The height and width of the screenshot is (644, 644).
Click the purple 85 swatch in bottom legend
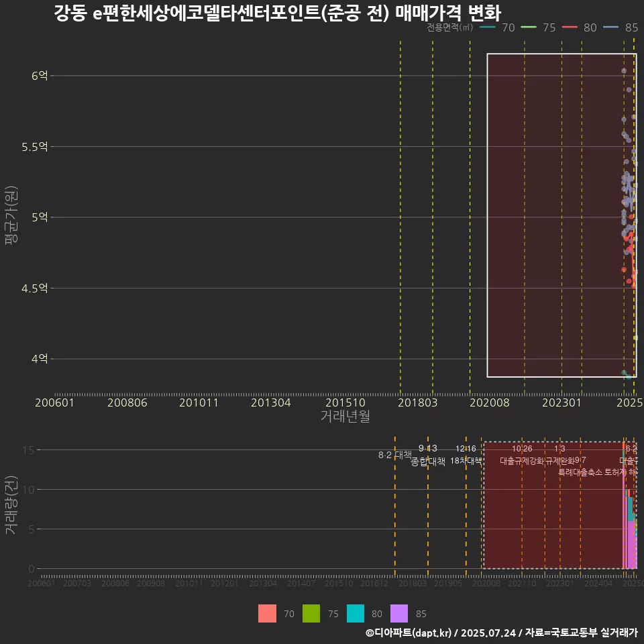point(398,613)
